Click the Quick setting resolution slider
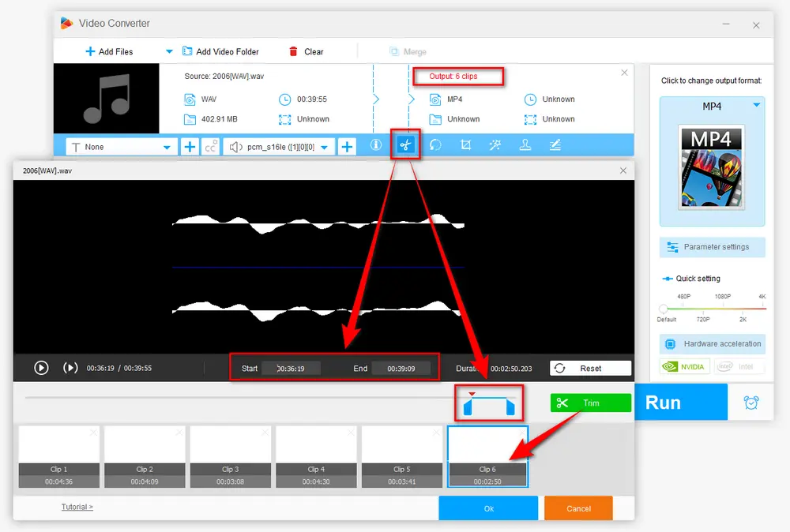The height and width of the screenshot is (532, 790). [713, 309]
